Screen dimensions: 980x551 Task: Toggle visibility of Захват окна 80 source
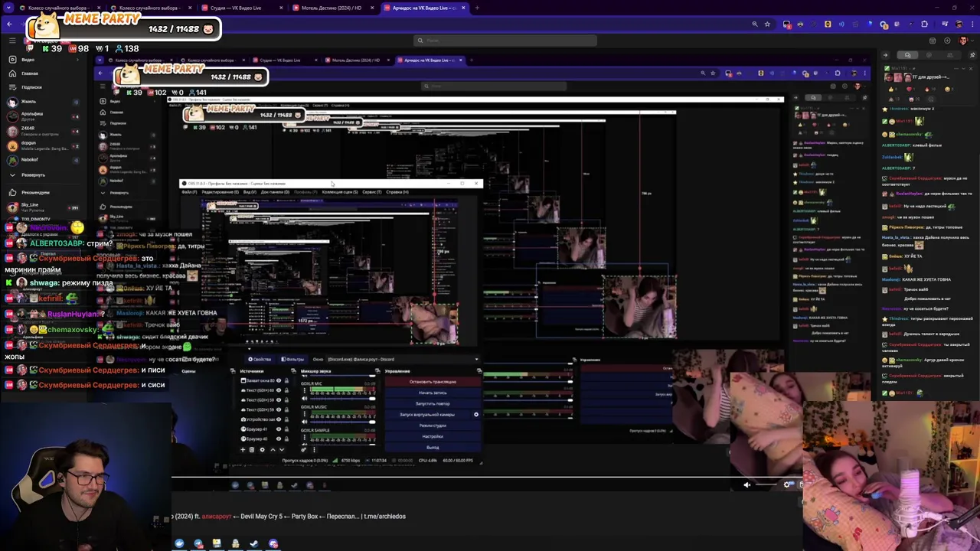click(x=279, y=380)
